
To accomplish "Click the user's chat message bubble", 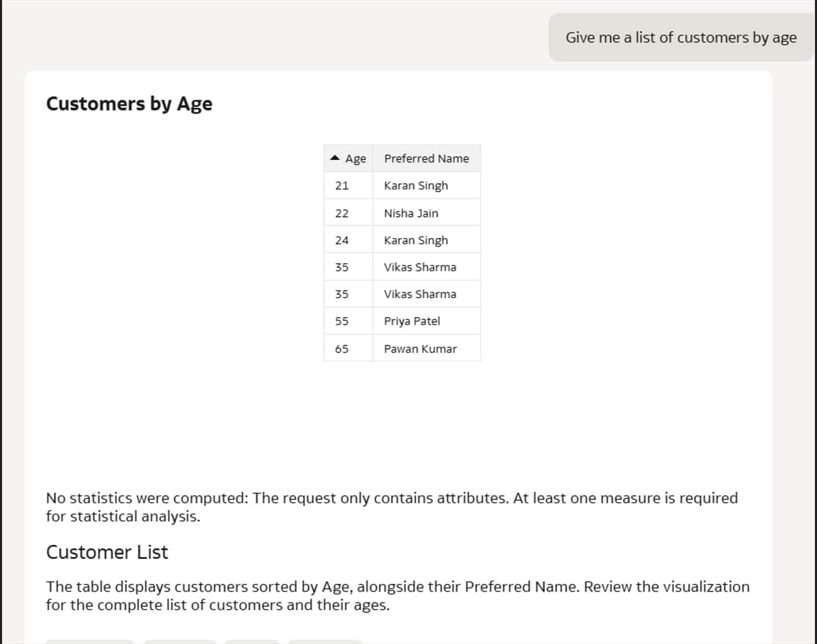I will tap(680, 37).
